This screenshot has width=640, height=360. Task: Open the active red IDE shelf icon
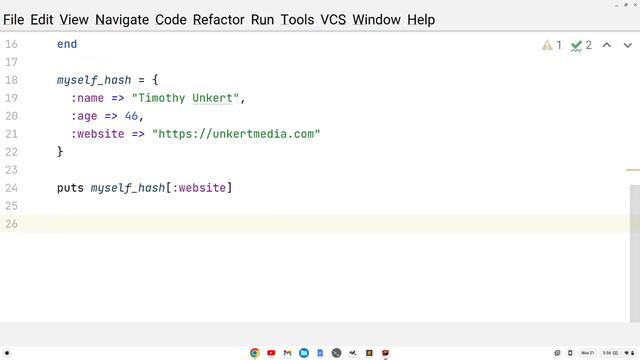click(385, 353)
